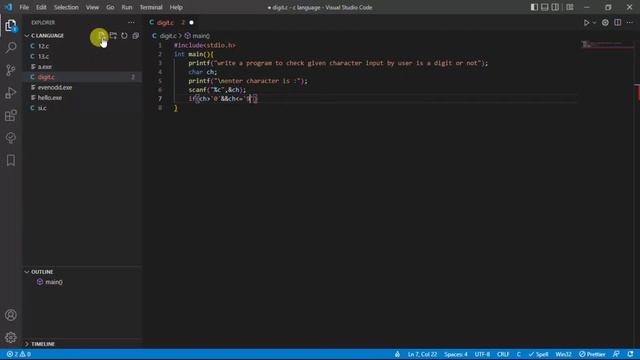640x360 pixels.
Task: Change CRLF line ending setting
Action: (x=503, y=354)
